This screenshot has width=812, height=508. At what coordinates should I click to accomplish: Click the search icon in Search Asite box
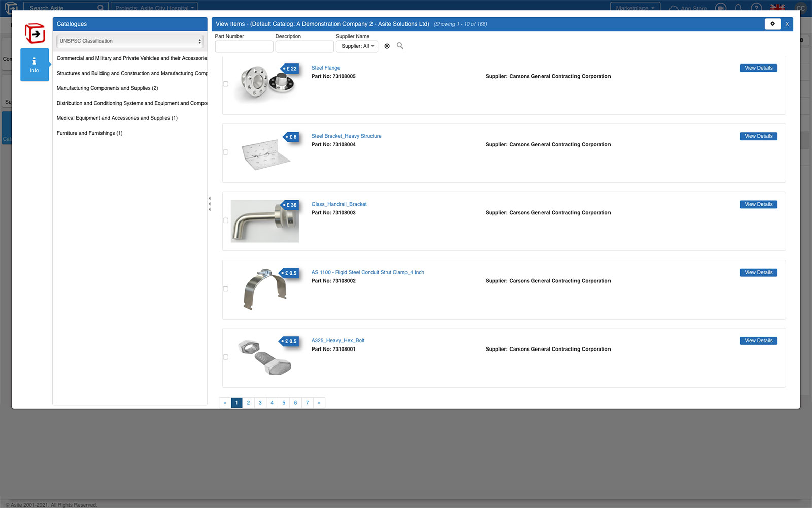point(100,8)
